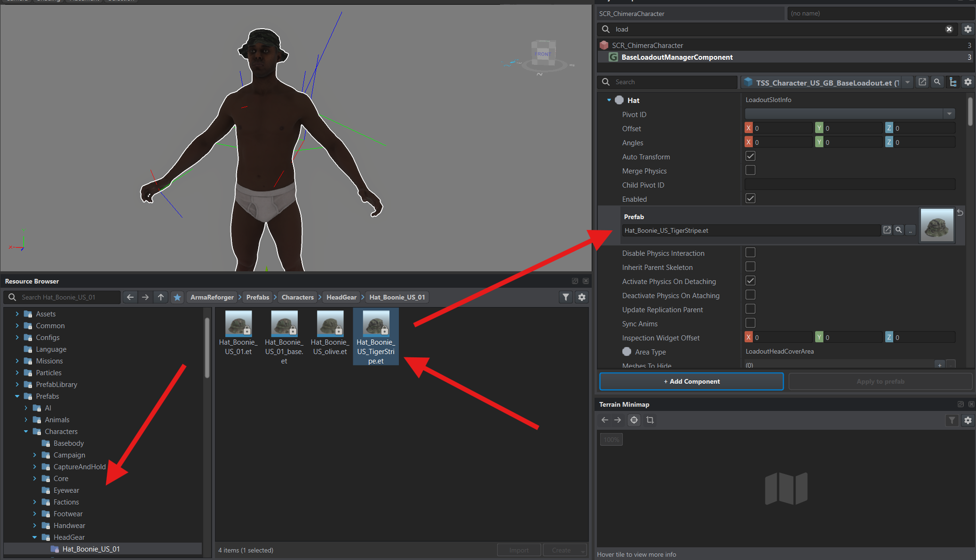Toggle Disable Physics Interaction checkbox
This screenshot has width=976, height=560.
coord(750,252)
